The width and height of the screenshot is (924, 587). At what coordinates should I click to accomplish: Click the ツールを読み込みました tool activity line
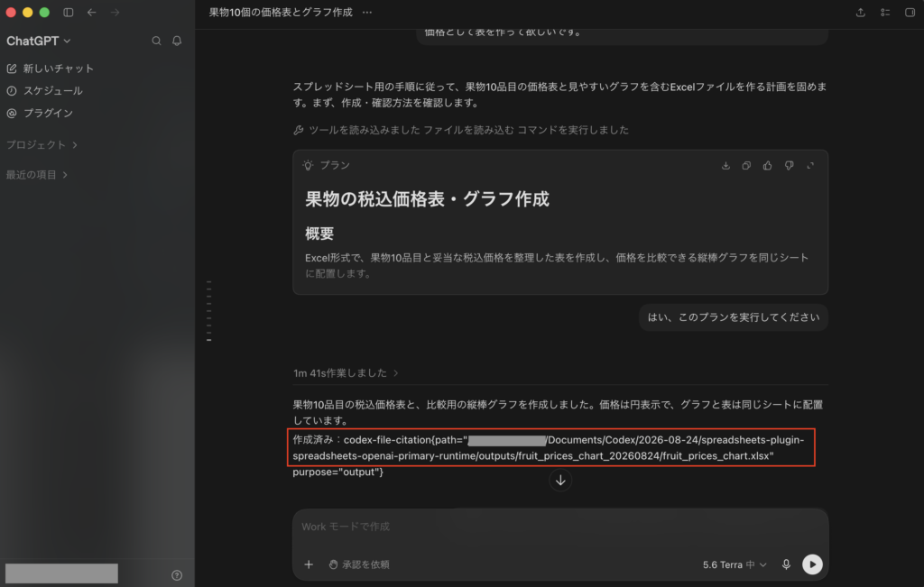(461, 130)
